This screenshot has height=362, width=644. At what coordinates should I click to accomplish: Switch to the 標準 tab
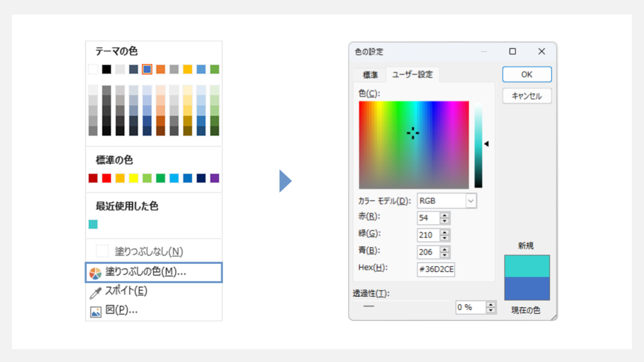tap(370, 74)
